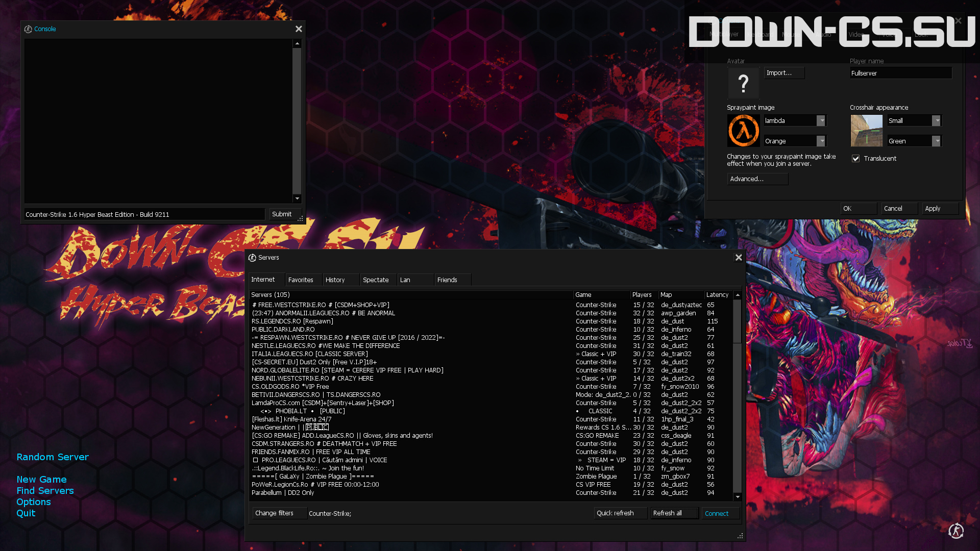Click the resize grip of the Servers window

[x=740, y=536]
